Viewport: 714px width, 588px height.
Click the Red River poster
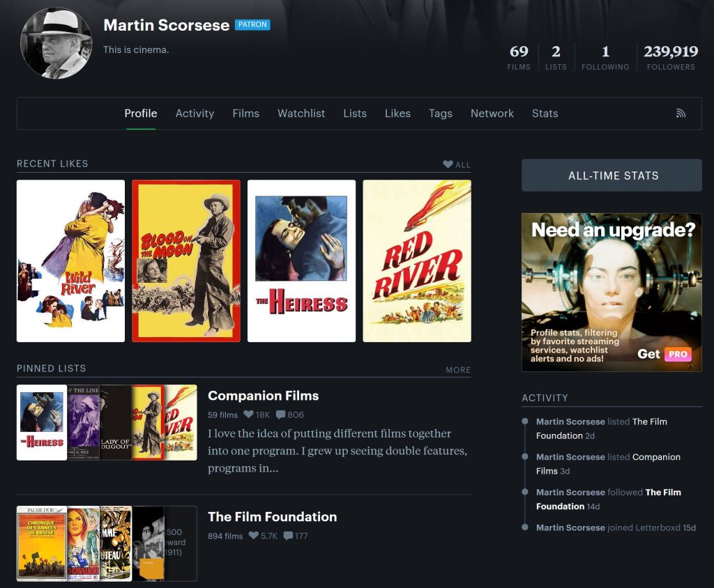click(x=416, y=261)
